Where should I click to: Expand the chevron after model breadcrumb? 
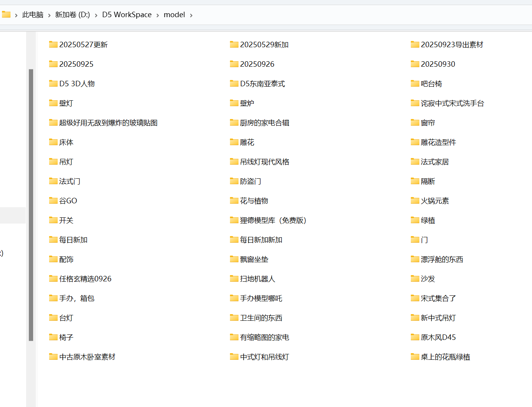(x=191, y=15)
